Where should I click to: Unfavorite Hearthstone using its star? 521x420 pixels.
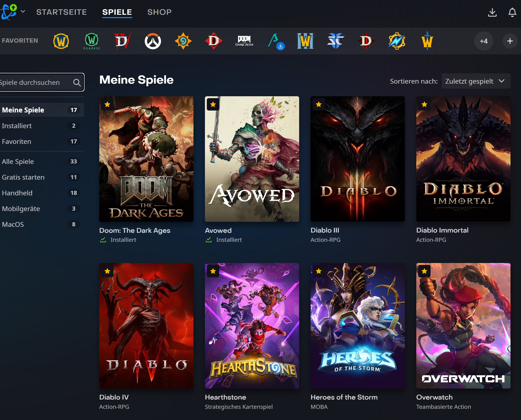tap(213, 271)
